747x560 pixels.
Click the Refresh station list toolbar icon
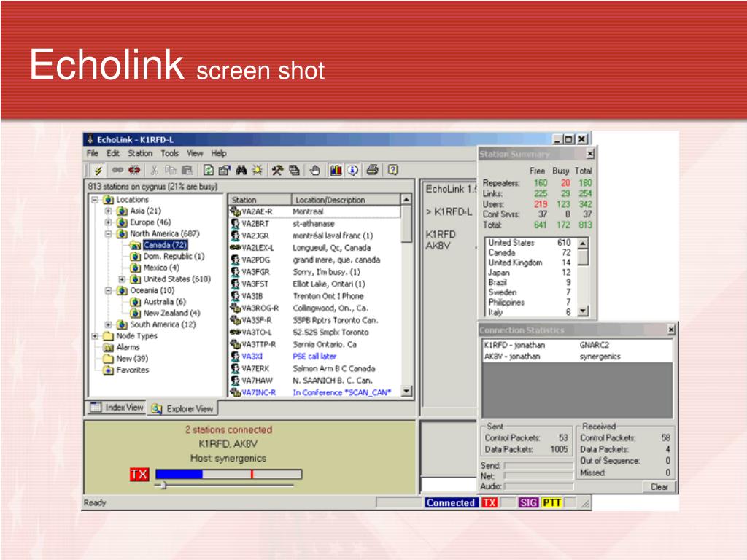coord(208,170)
